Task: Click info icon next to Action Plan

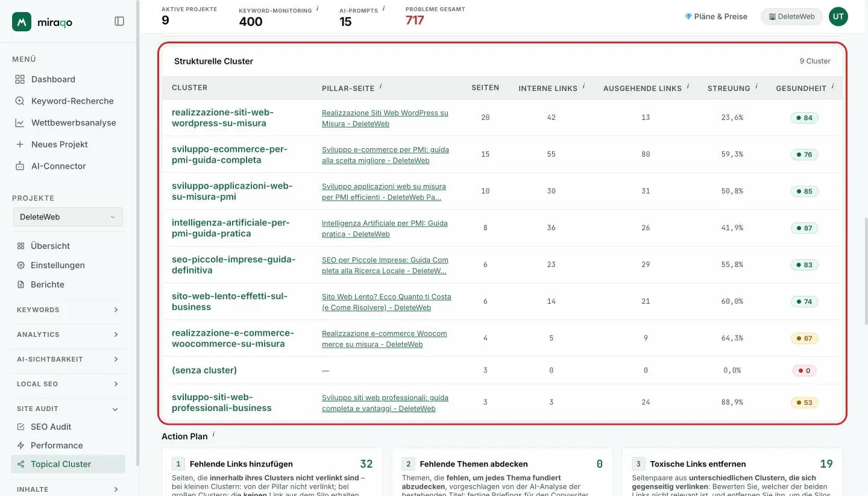Action: coord(213,435)
